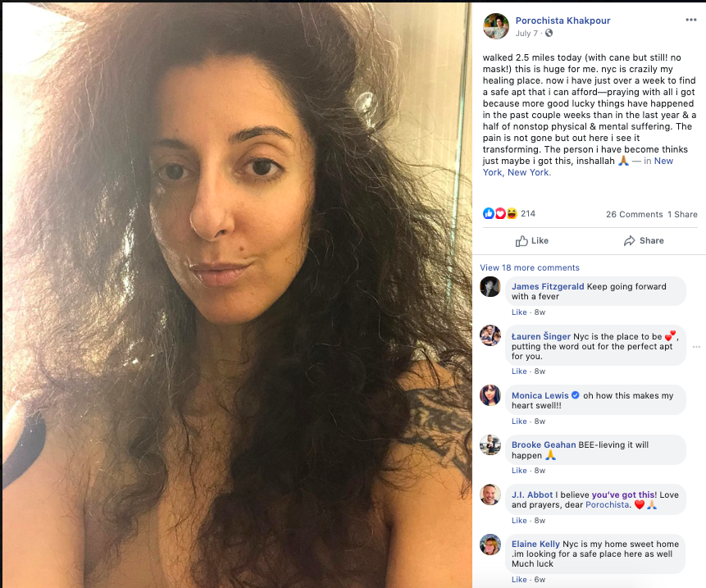Click the thumbs-up Like button on post

point(531,241)
